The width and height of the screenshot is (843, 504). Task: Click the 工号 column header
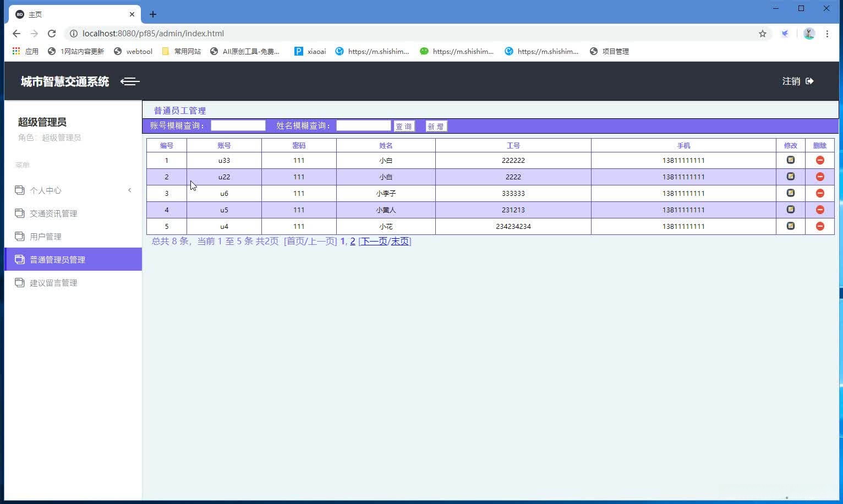tap(513, 145)
